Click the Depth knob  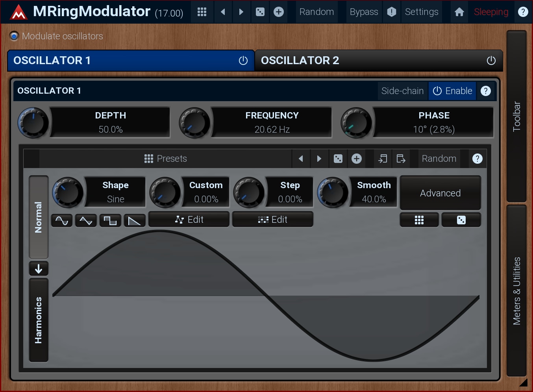tap(33, 123)
